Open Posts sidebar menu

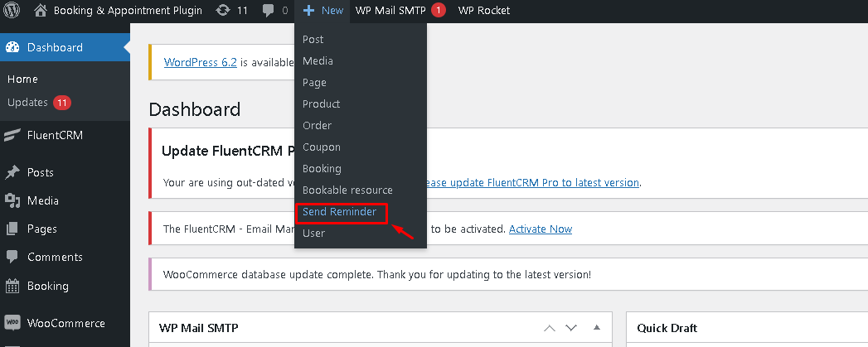click(65, 172)
